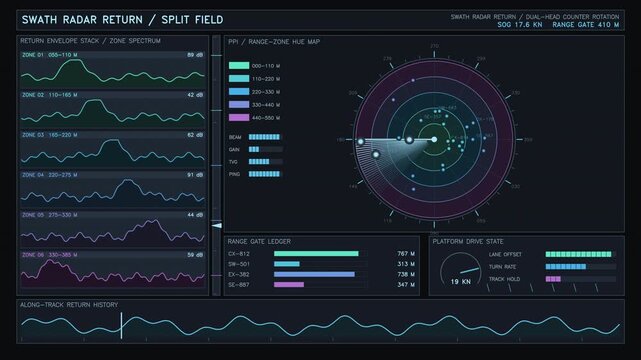Click the 000–110 M teal legend swatch
641x360 pixels.
(x=239, y=65)
